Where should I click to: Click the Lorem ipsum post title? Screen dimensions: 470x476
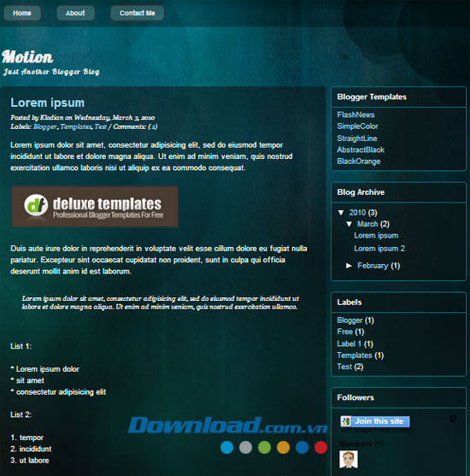click(47, 103)
